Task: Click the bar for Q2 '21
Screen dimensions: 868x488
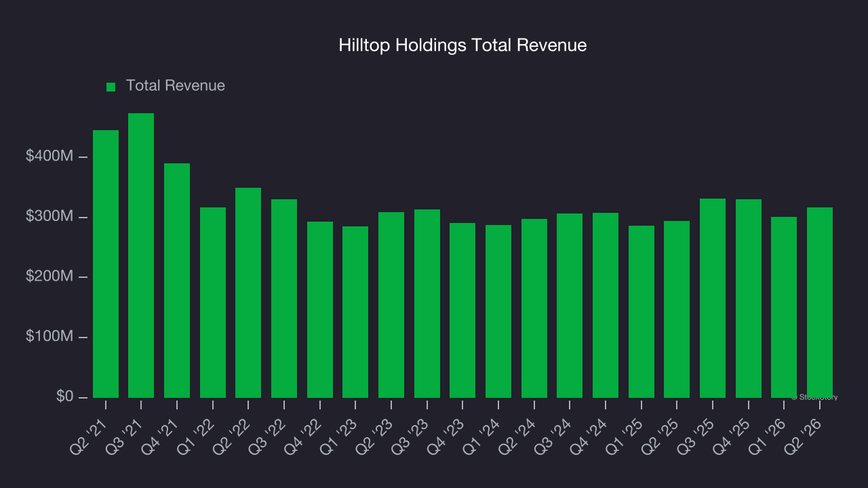Action: [x=106, y=264]
